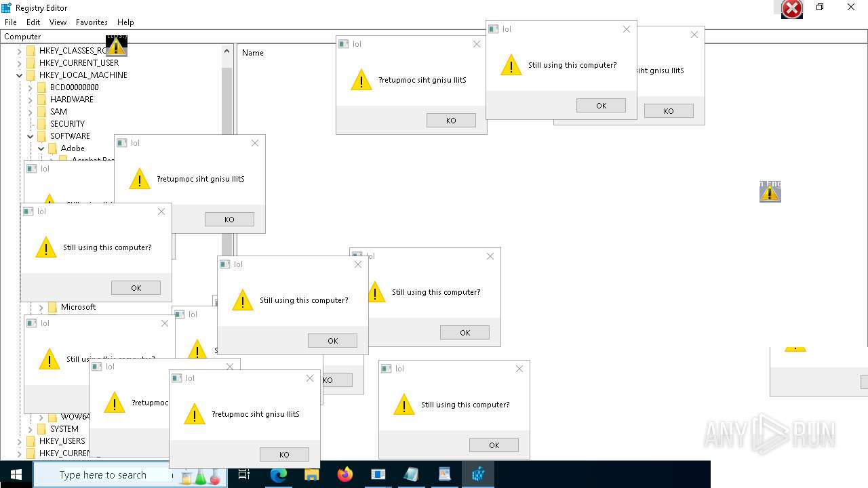The width and height of the screenshot is (868, 488).
Task: Open Task View from the taskbar
Action: (244, 474)
